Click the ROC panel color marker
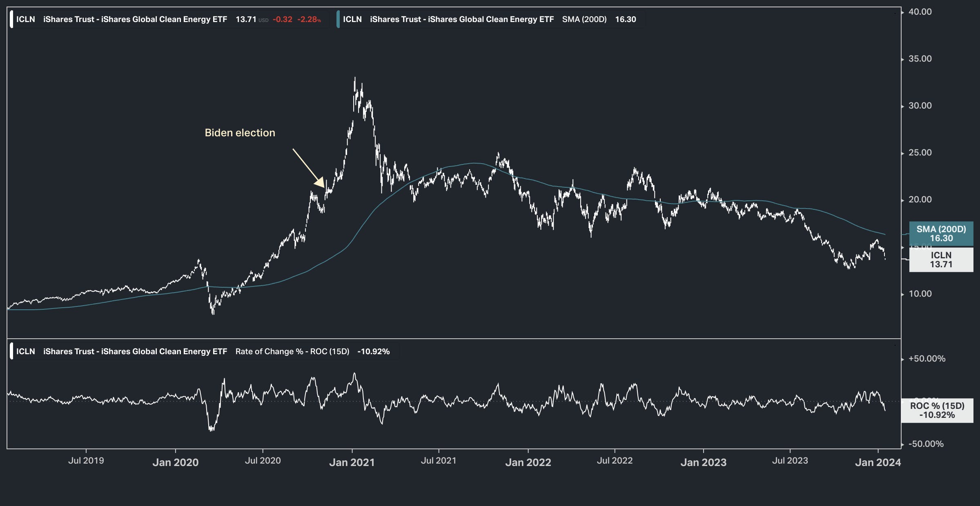980x506 pixels. coord(11,351)
